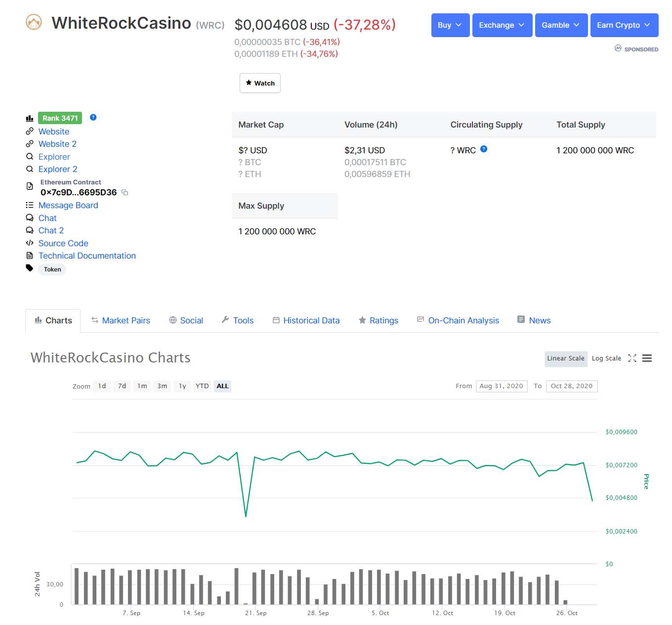672x625 pixels.
Task: Click the star Watch button
Action: coord(260,83)
